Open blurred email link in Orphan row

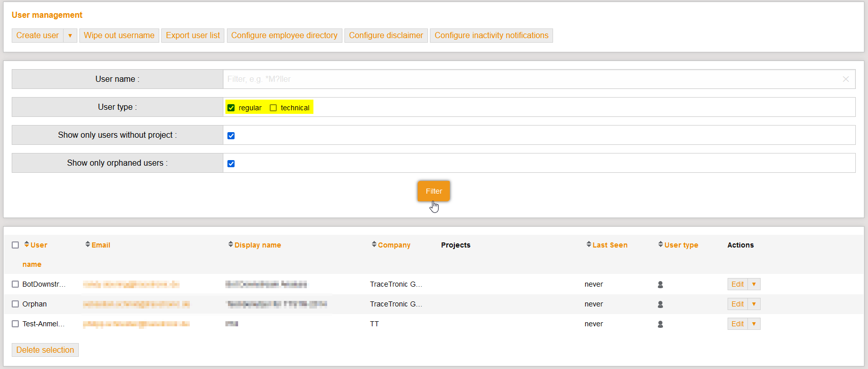click(x=136, y=304)
